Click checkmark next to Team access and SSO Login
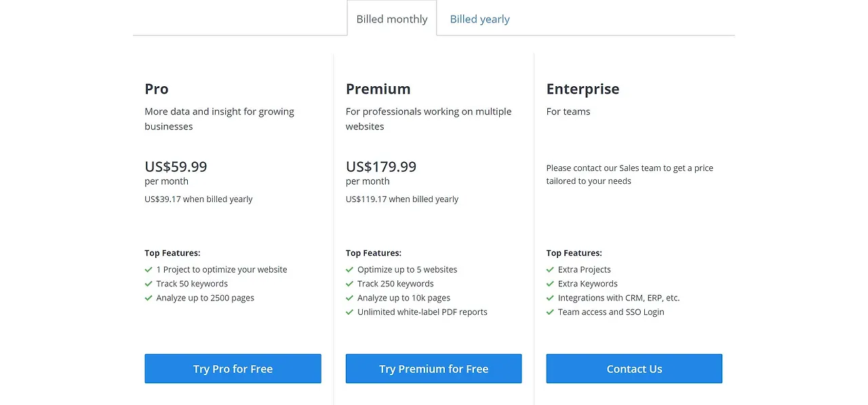The height and width of the screenshot is (405, 868). (x=551, y=312)
